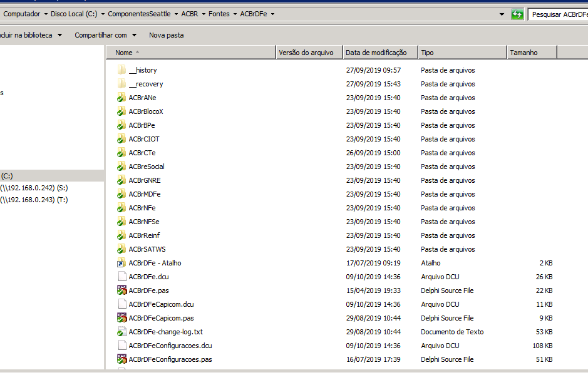Viewport: 588px width, 375px height.
Task: Select the file name 'ACBrDFeConfiguracoes.pas'
Action: 170,359
